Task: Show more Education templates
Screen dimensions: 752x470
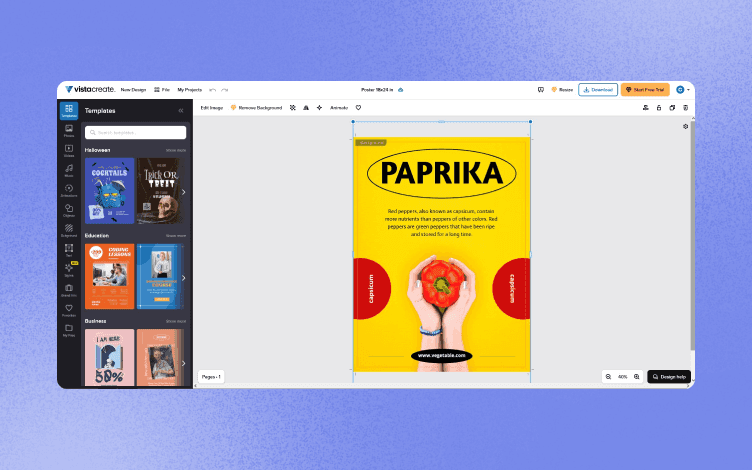Action: click(176, 236)
